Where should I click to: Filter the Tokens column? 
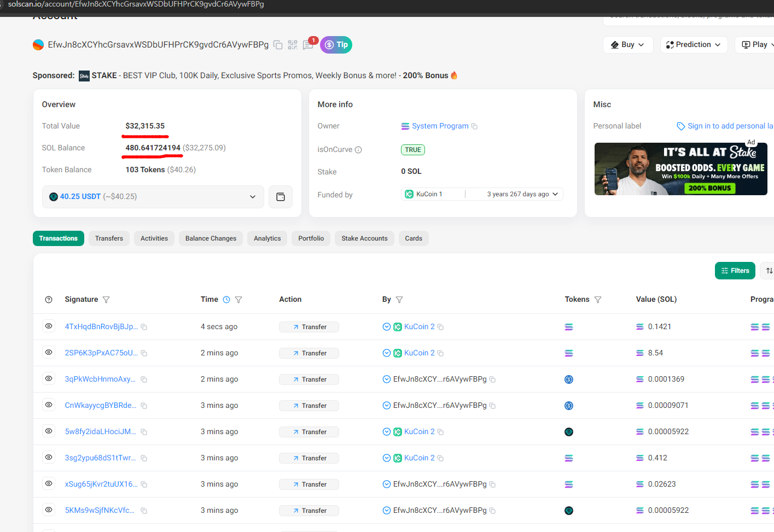[598, 300]
